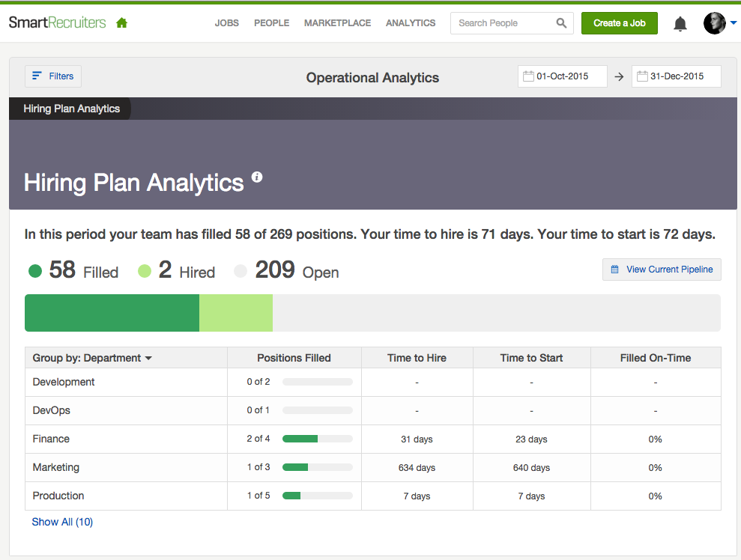This screenshot has width=741, height=560.
Task: Open the Marketplace menu item
Action: [337, 23]
